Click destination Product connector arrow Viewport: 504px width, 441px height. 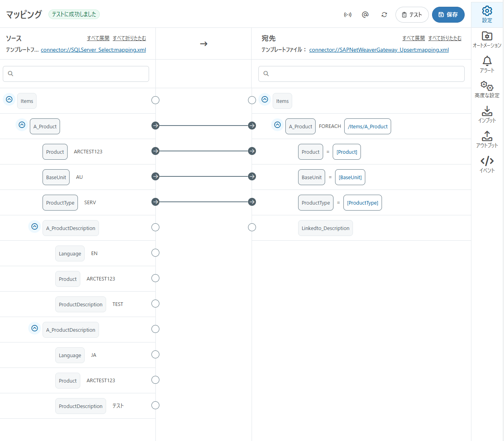point(252,151)
